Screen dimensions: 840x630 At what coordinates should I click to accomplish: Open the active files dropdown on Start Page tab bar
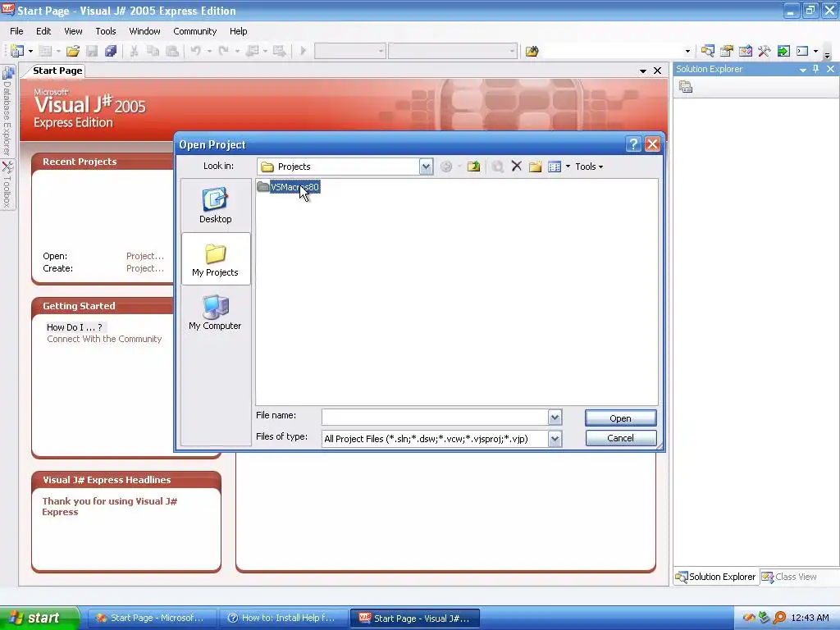643,71
